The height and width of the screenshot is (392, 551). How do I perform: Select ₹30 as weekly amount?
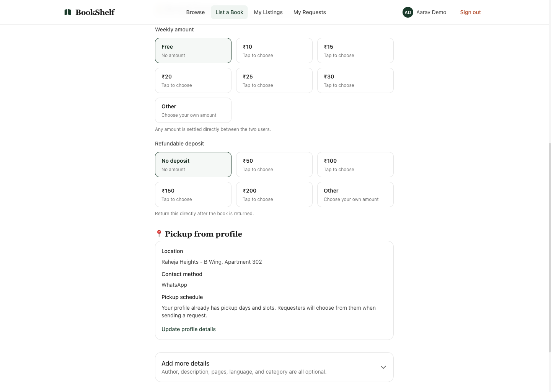pos(355,80)
